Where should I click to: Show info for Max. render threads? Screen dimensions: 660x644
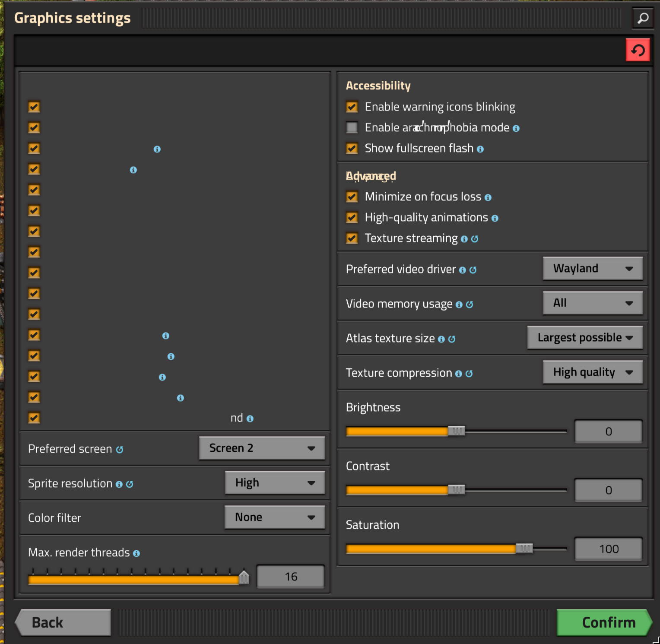[x=136, y=553]
